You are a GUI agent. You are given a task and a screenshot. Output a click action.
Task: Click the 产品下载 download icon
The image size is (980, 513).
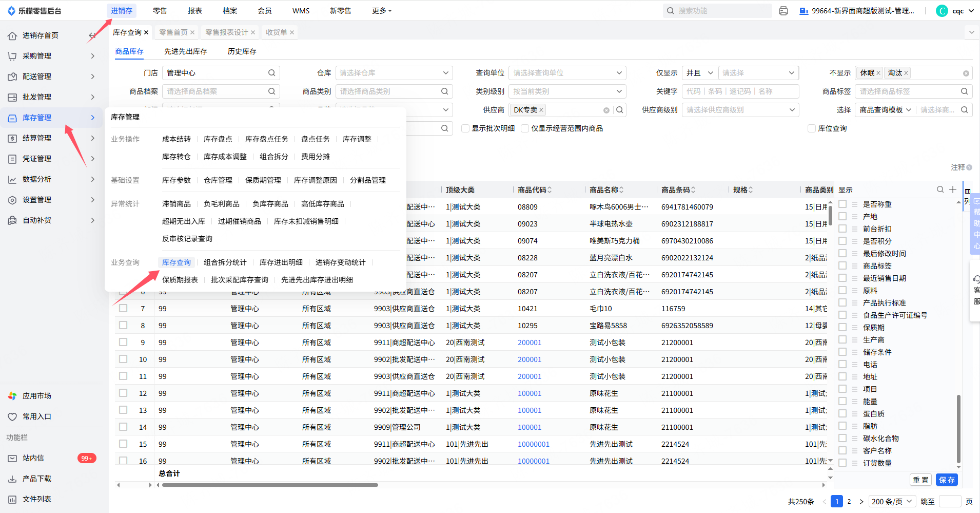coord(12,479)
